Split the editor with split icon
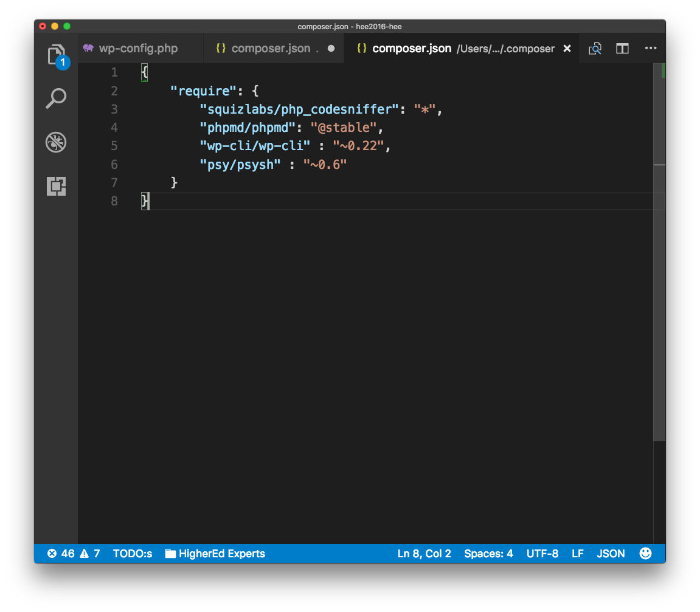This screenshot has height=612, width=700. tap(622, 49)
